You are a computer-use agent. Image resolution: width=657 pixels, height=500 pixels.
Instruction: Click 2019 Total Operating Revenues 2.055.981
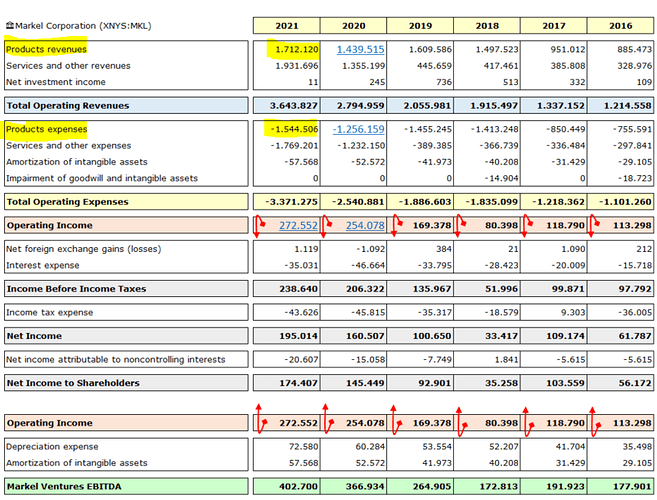[427, 106]
